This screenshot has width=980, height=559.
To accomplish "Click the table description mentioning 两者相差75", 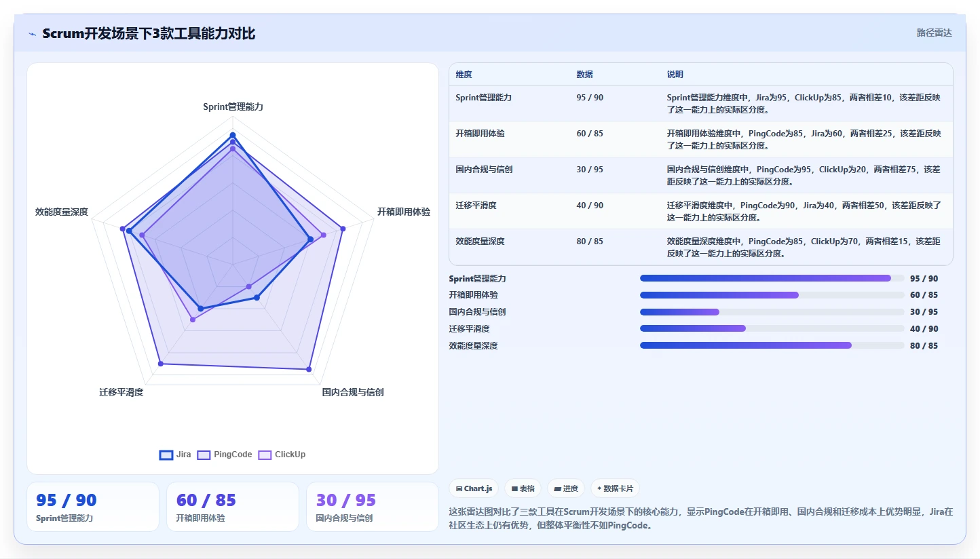I will pyautogui.click(x=804, y=175).
